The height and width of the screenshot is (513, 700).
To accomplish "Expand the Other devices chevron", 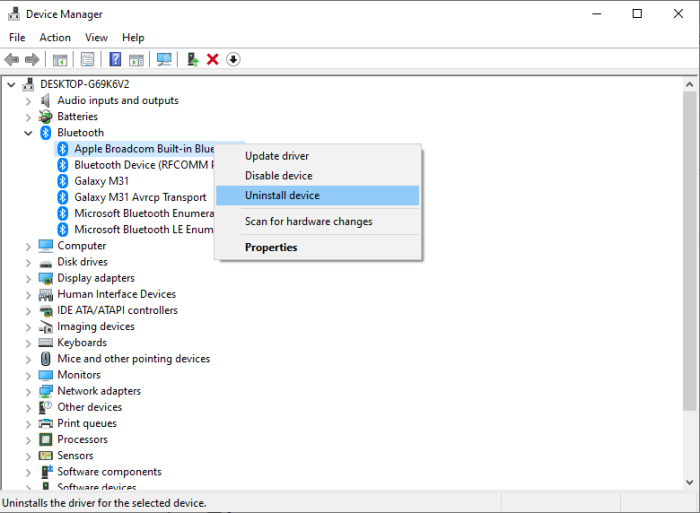I will 28,408.
